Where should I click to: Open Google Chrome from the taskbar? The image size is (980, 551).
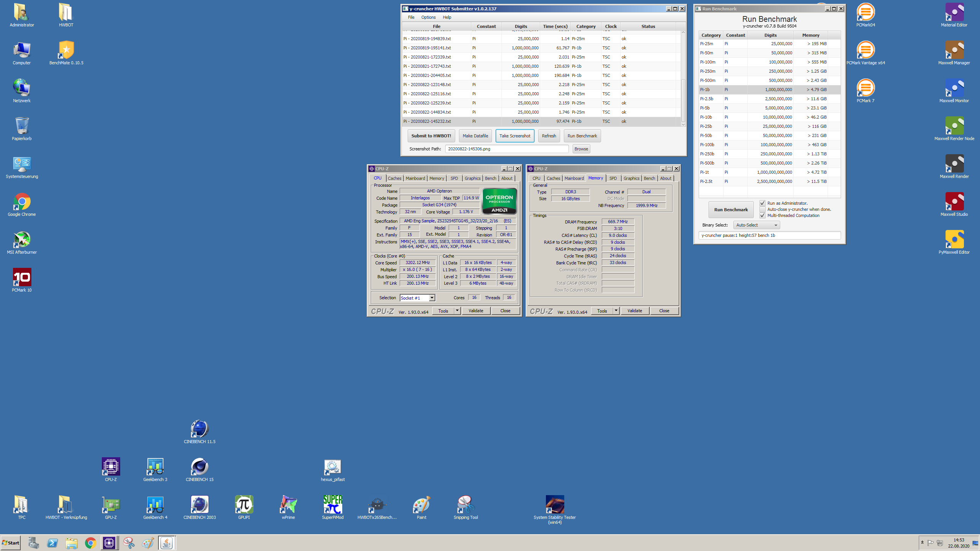pos(90,543)
